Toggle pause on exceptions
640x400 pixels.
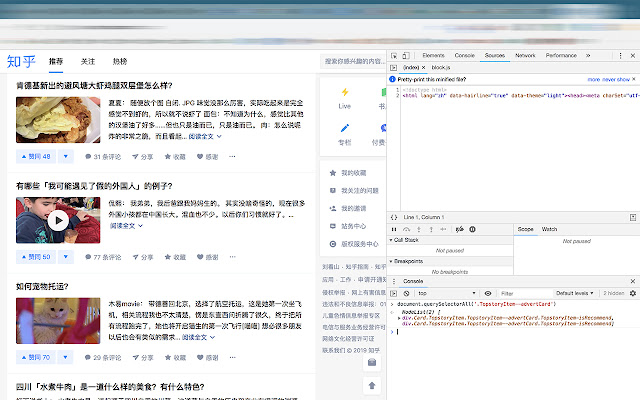tap(472, 229)
